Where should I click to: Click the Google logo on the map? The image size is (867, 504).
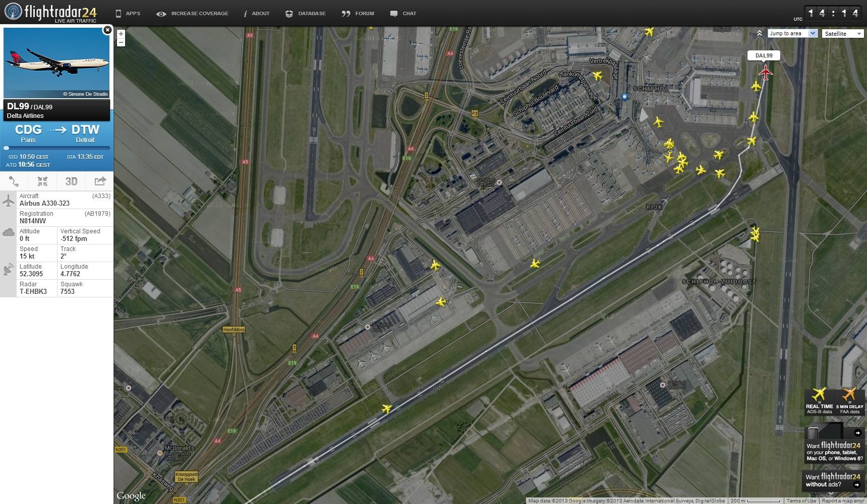coord(131,496)
